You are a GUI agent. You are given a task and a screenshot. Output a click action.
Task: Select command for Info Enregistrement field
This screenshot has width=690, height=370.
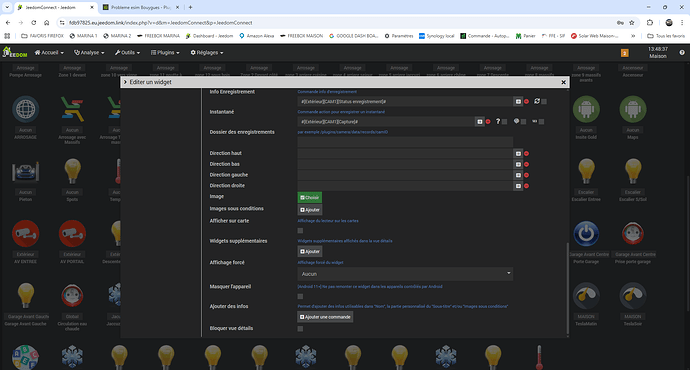point(518,102)
